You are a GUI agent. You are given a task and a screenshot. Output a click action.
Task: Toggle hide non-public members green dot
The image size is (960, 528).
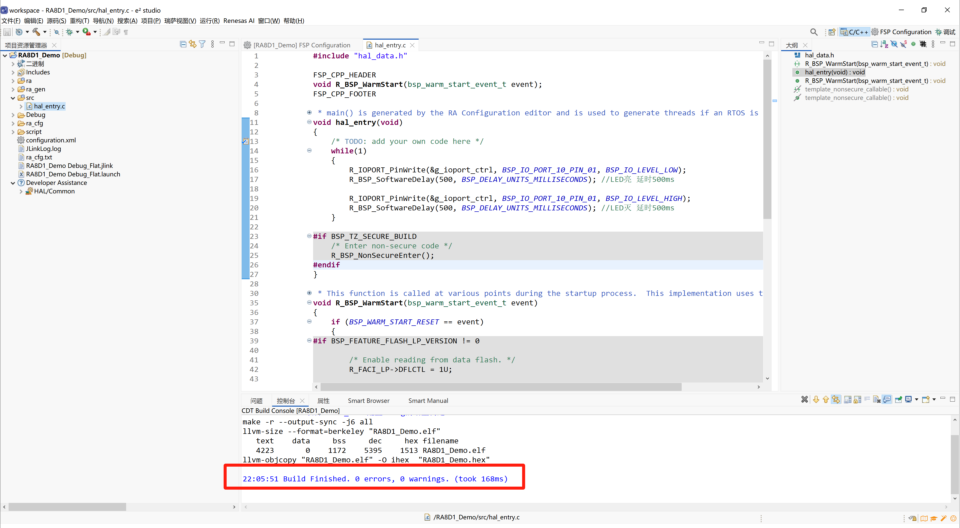click(x=913, y=44)
